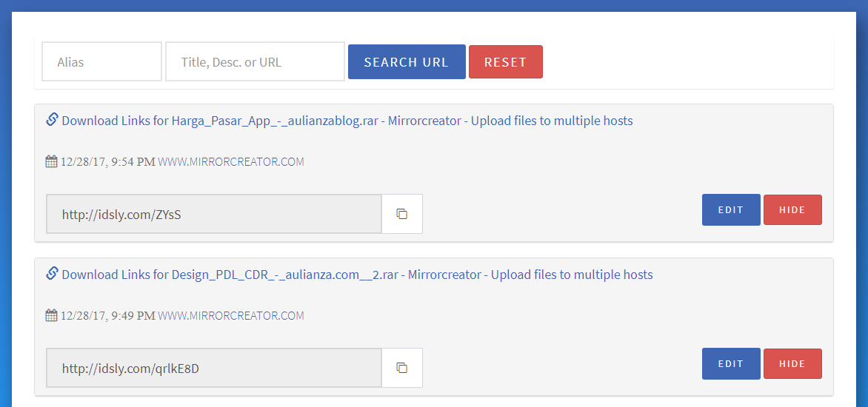Click the 12/28/17, 9:54 PM timestamp

108,162
